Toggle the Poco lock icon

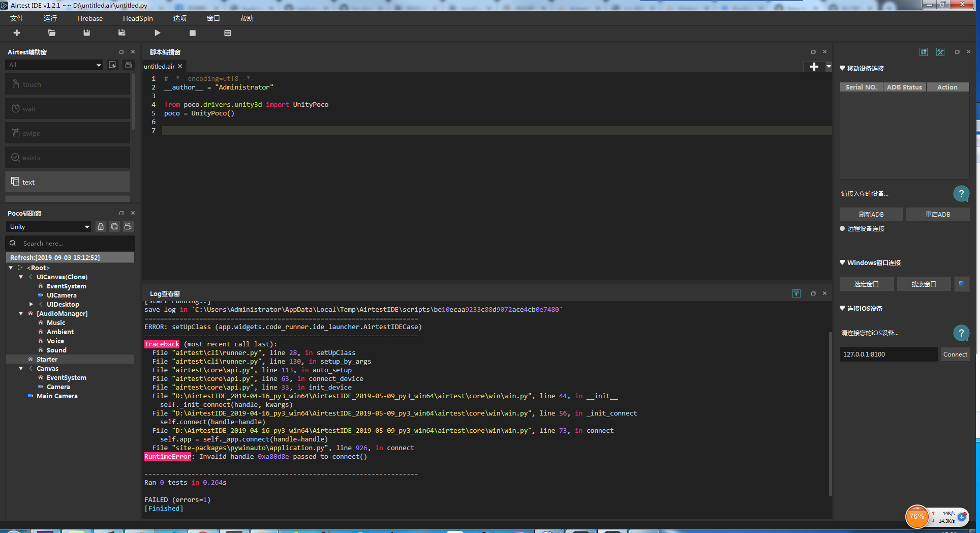101,226
